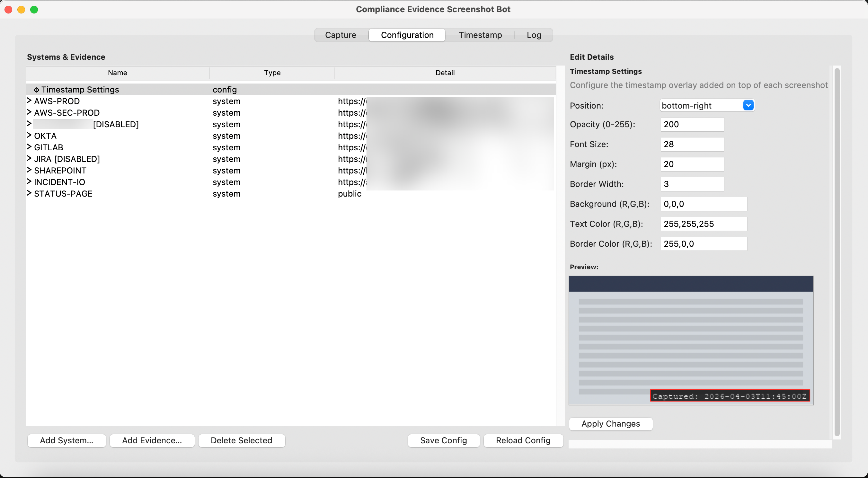Expand the STATUS-PAGE system entry
This screenshot has height=478, width=868.
pyautogui.click(x=28, y=193)
